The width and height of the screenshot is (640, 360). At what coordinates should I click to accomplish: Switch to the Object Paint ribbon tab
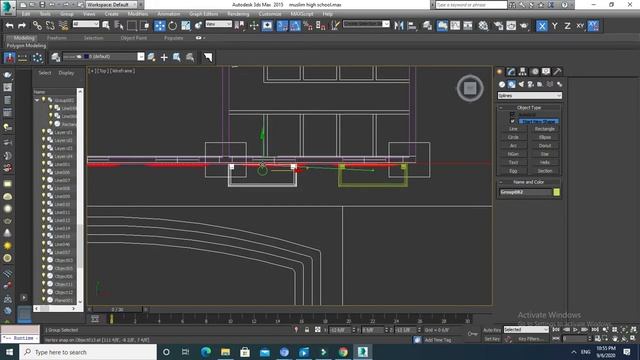[133, 38]
